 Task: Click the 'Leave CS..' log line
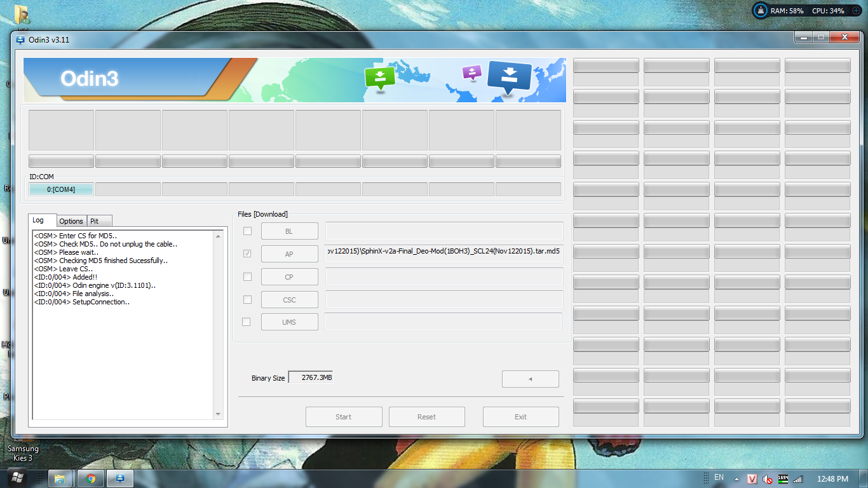point(64,269)
